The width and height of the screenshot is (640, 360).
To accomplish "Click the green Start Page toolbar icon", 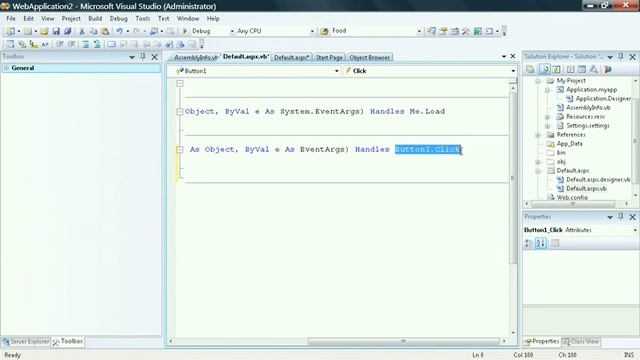I will [478, 31].
